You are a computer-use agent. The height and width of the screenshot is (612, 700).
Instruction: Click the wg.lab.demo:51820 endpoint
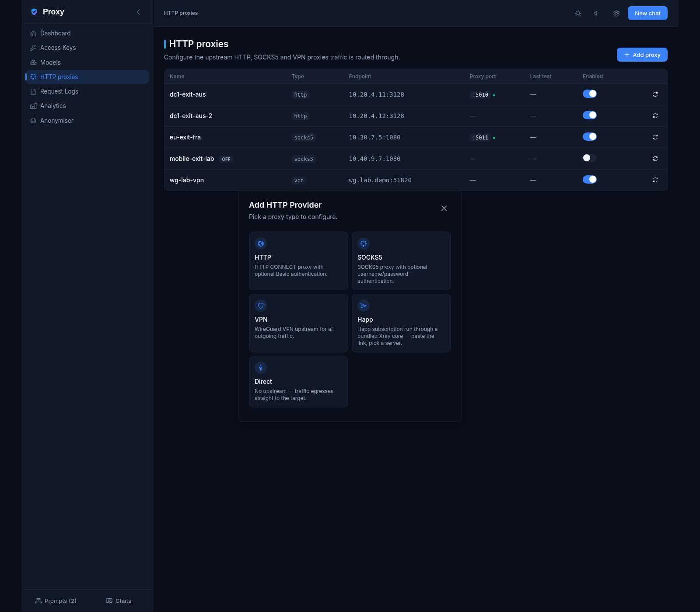point(380,181)
